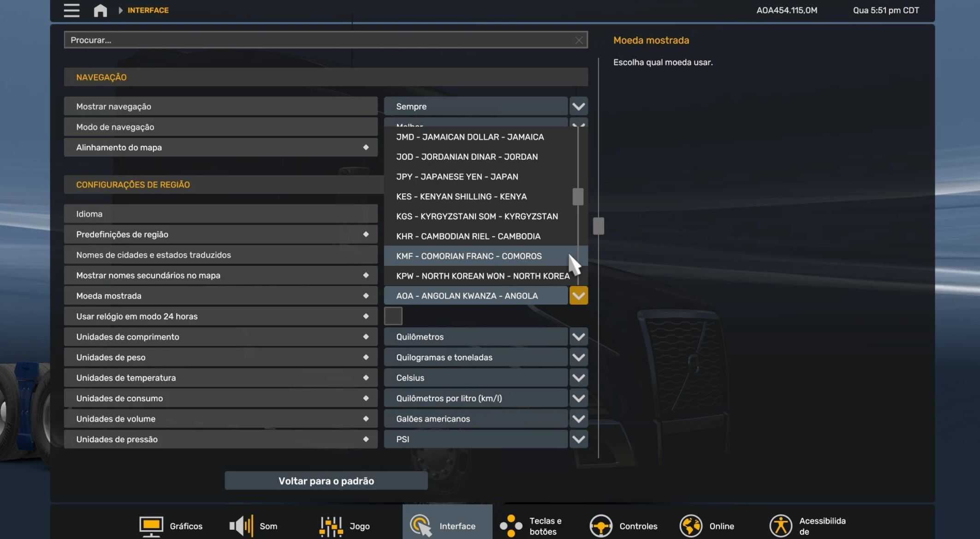Click diamond marker on Alinhamento do mapa
The height and width of the screenshot is (539, 980).
point(366,148)
